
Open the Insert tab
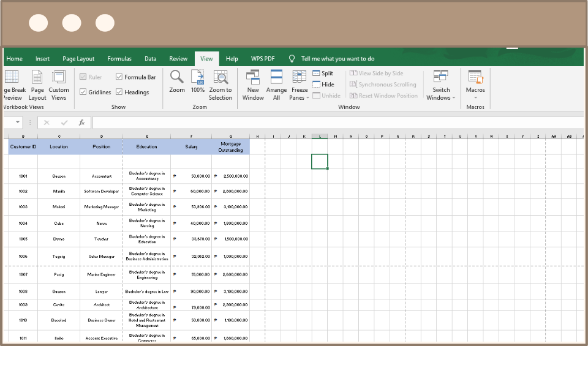point(42,59)
